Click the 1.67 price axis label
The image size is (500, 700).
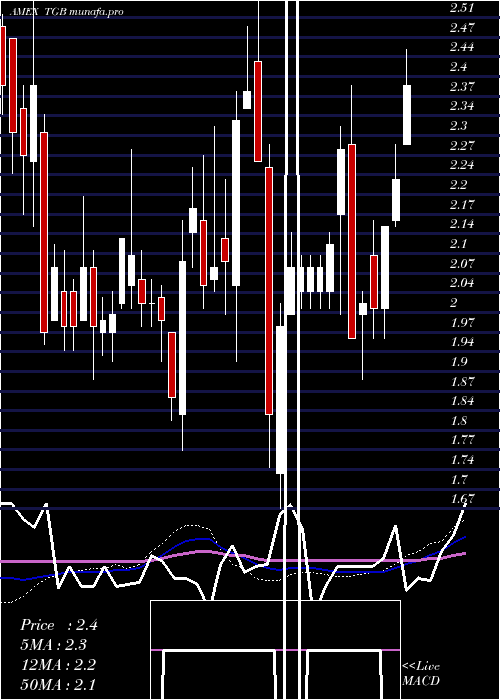(x=462, y=499)
